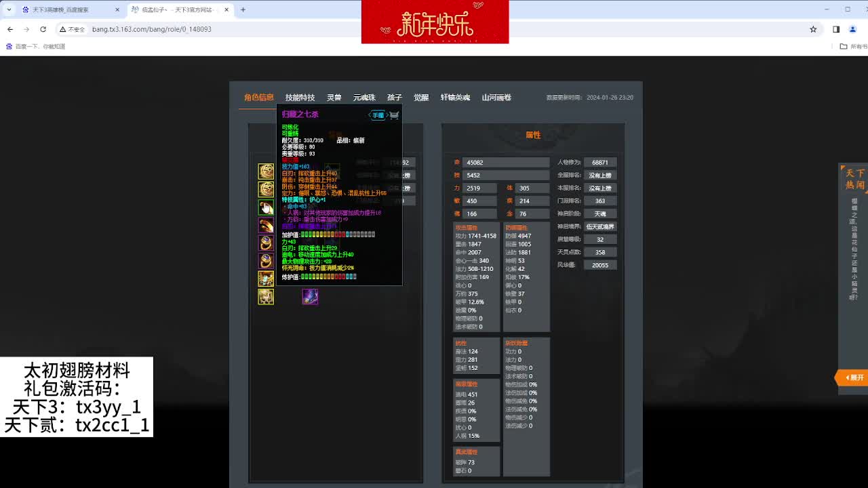Click the 人祸 15% stat line
Viewport: 868px width, 488px height.
coord(467,436)
